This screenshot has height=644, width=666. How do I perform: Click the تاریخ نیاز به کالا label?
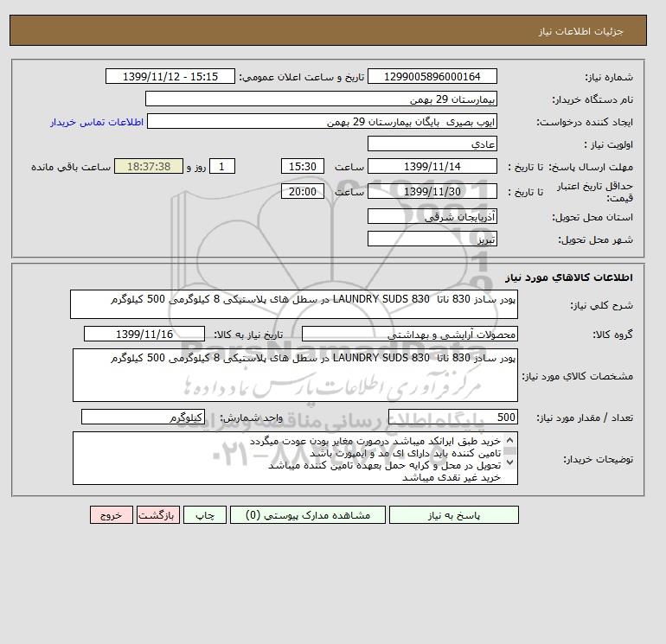(x=248, y=335)
